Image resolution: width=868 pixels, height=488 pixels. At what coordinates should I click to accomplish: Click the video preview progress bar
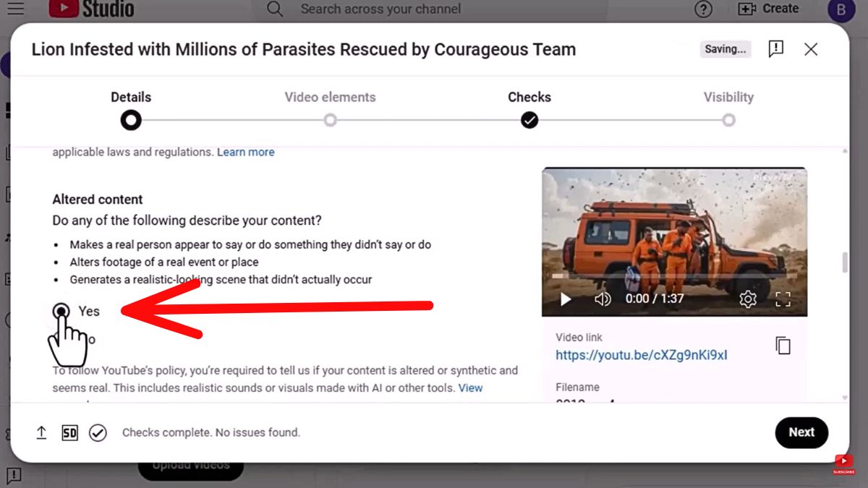click(674, 277)
